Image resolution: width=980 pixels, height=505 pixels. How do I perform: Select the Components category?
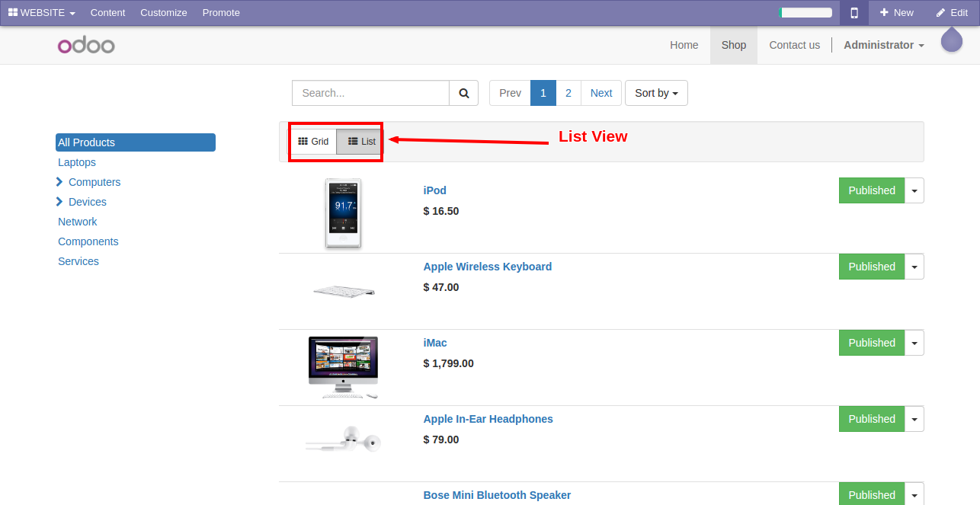pos(88,241)
